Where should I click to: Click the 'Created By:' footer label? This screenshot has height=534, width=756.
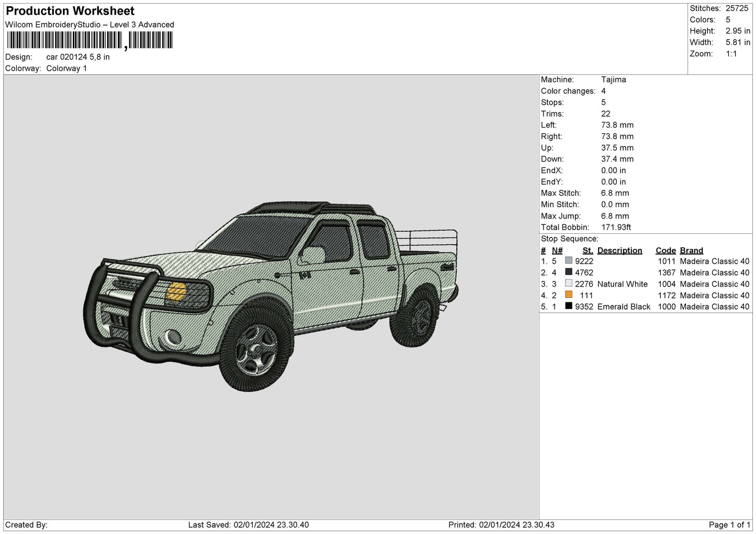[x=26, y=525]
